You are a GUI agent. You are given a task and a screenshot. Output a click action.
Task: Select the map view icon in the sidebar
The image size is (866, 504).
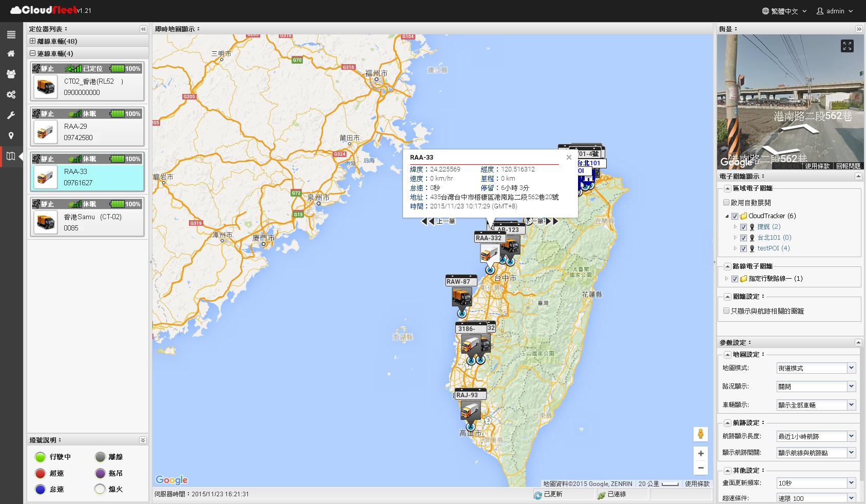(11, 156)
